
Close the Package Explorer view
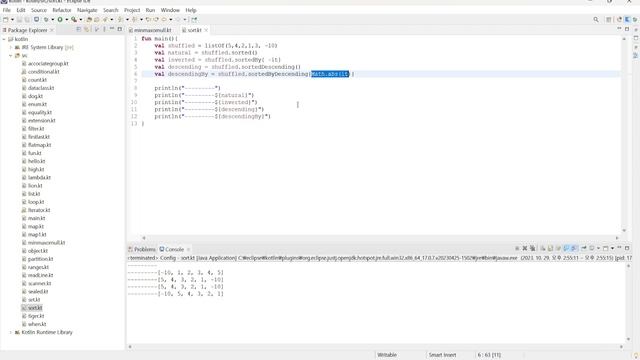tap(52, 30)
